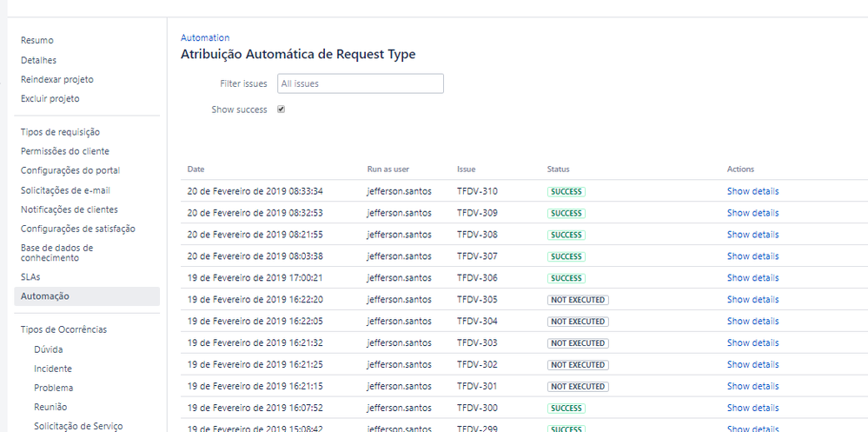
Task: Click SUCCESS status badge for TFDV-310
Action: (567, 191)
